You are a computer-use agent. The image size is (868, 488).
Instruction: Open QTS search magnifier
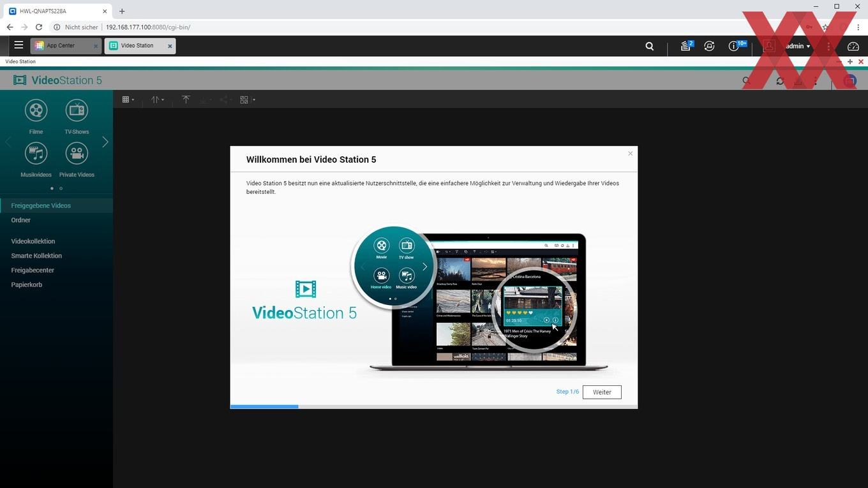tap(650, 46)
